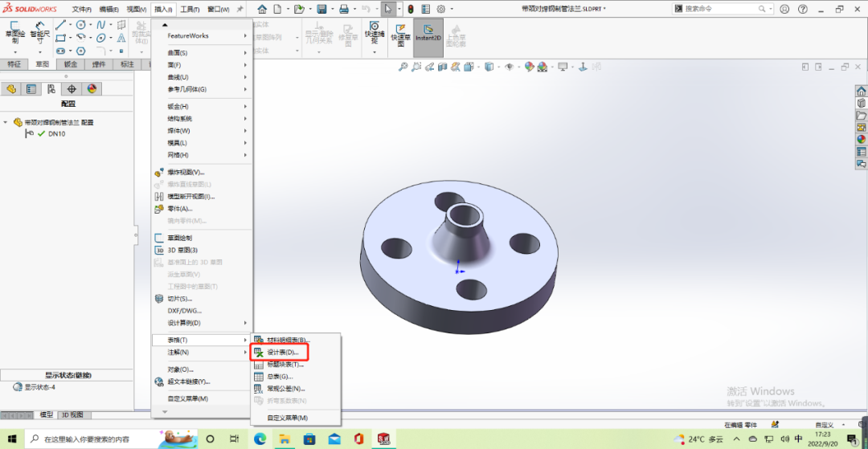868x449 pixels.
Task: Open the File Explorer task pane icon
Action: (862, 116)
